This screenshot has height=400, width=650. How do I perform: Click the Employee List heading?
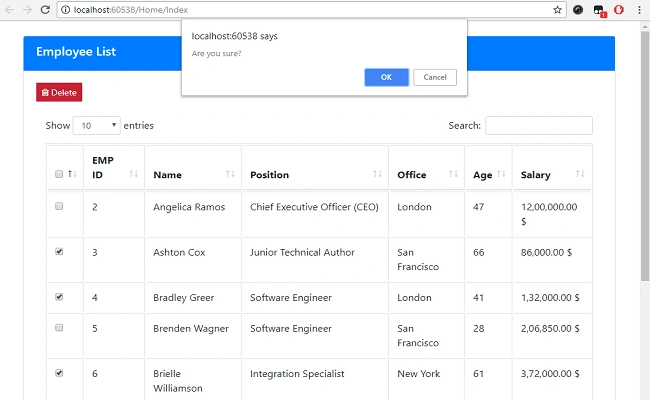pos(76,52)
